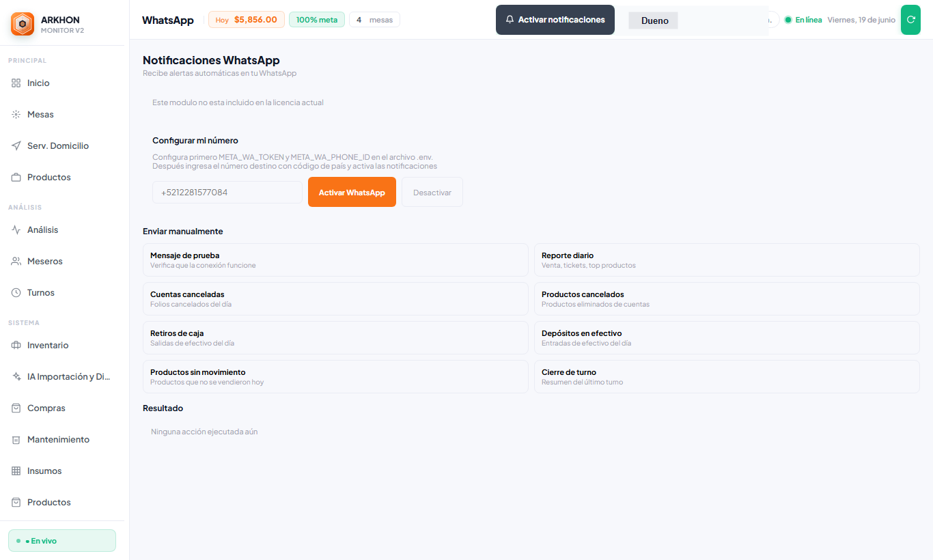Send the Productos sin movimiento report

(x=335, y=376)
